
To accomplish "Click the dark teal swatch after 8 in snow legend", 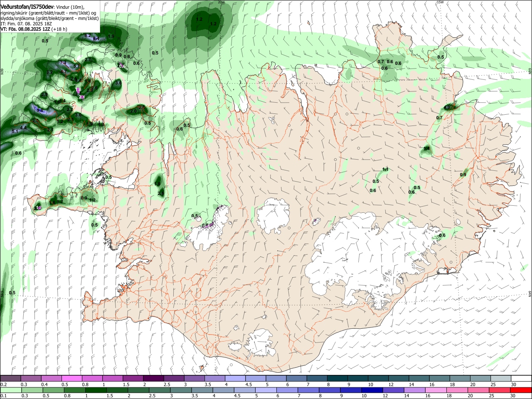I will coord(337,379).
